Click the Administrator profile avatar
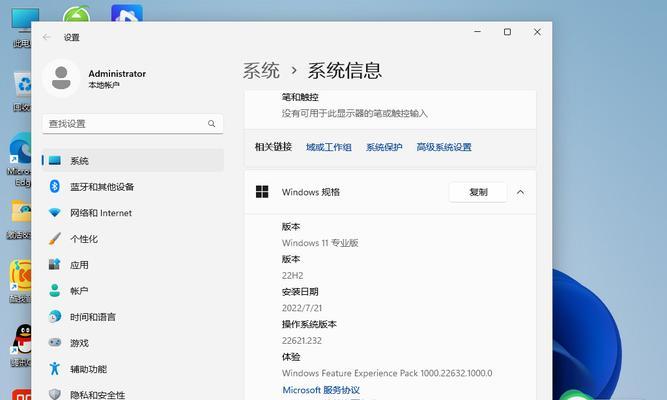 coord(61,78)
